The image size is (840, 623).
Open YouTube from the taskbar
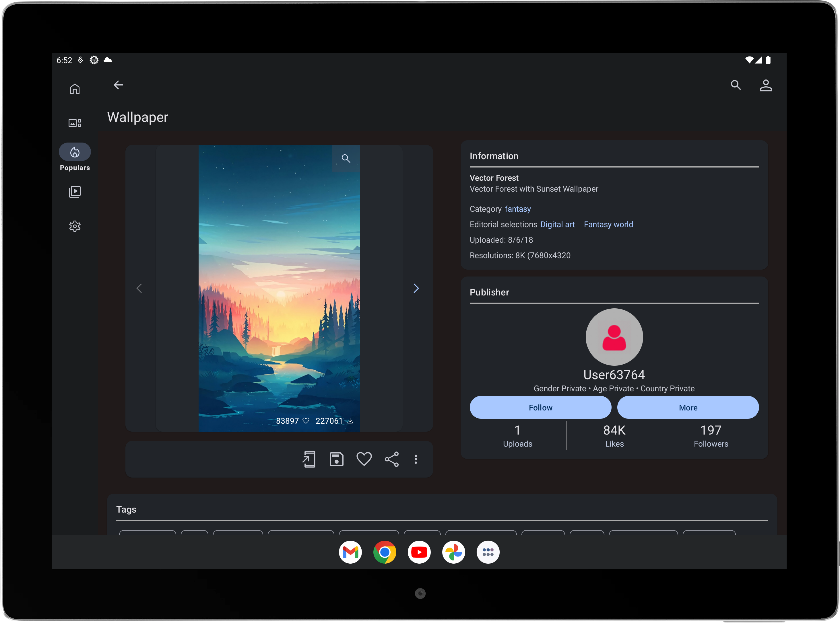coord(419,552)
